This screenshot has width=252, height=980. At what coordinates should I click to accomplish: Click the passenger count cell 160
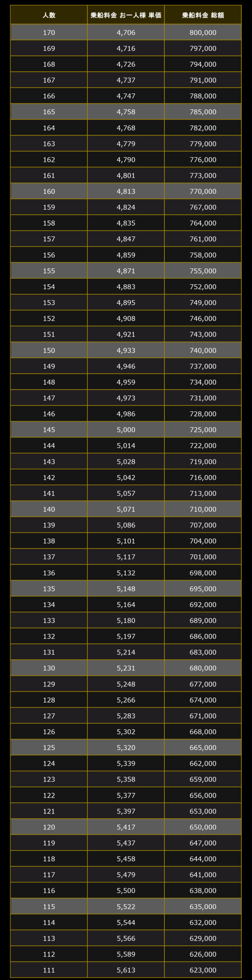click(49, 191)
